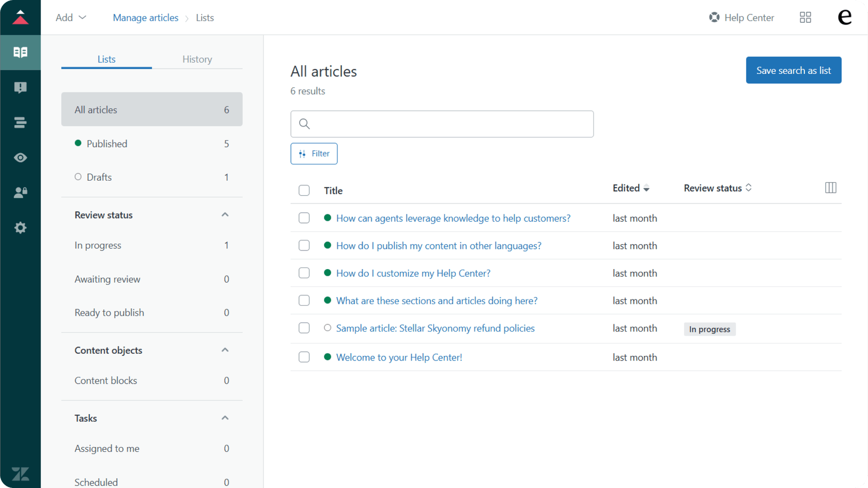Click the Manage articles breadcrumb link
Viewport: 868px width, 488px height.
point(146,17)
